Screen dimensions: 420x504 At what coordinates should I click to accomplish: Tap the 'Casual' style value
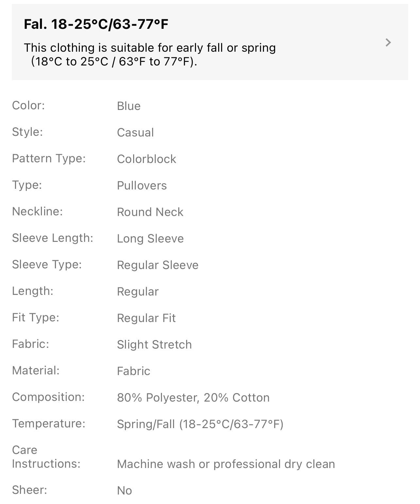pos(135,133)
